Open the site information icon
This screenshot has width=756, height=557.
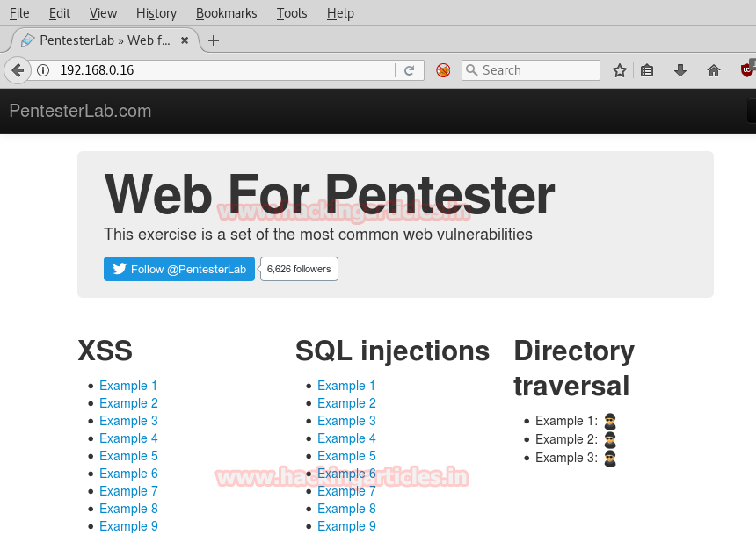(x=43, y=70)
